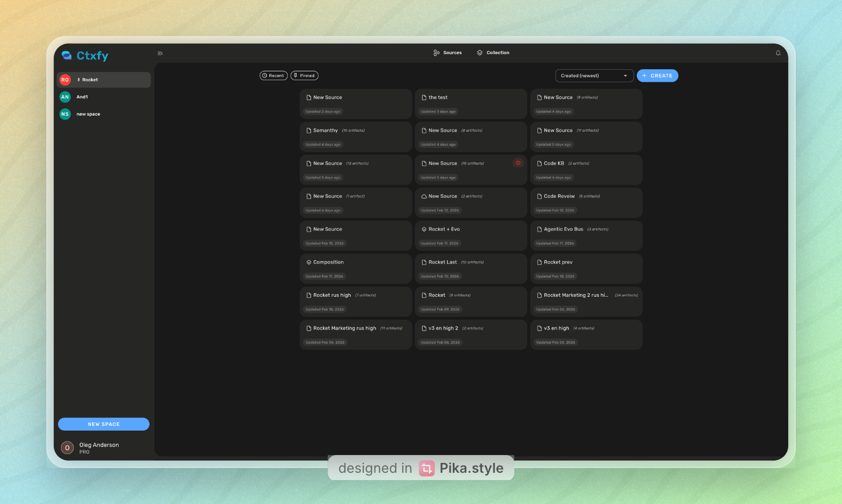Screen dimensions: 842x504
Task: Open the notification bell
Action: point(778,53)
